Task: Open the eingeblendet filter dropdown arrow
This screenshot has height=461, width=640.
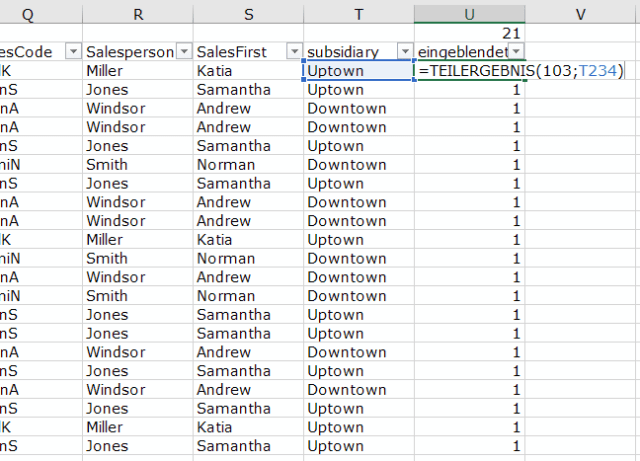Action: click(x=517, y=51)
